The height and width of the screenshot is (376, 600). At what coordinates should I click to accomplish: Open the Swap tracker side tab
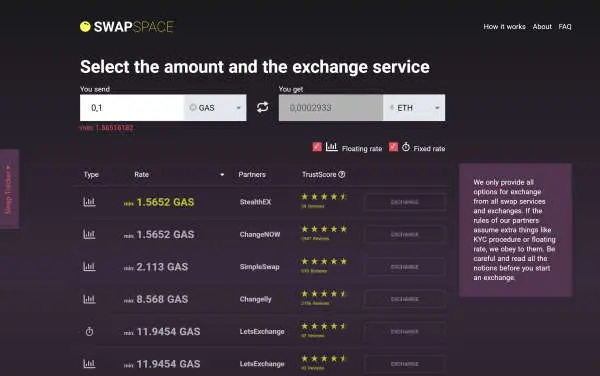[9, 189]
